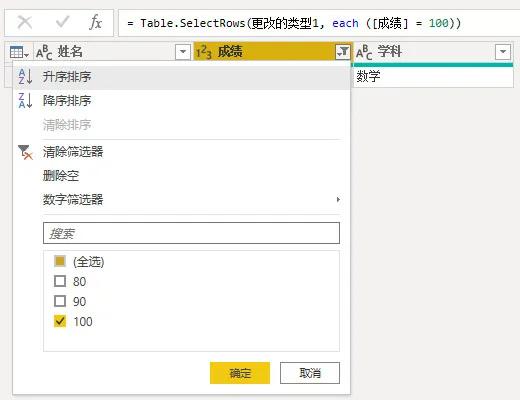Viewport: 520px width, 400px height.
Task: Click the clear filter funnel icon
Action: coord(25,152)
